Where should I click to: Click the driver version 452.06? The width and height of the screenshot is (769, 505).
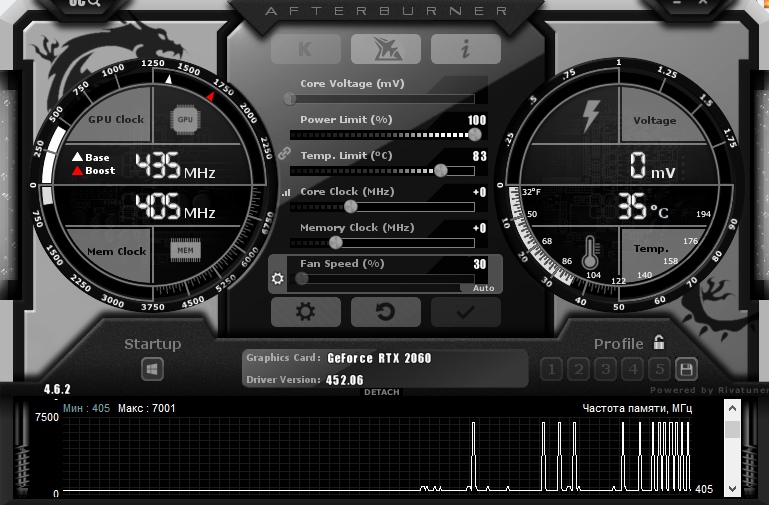(345, 380)
